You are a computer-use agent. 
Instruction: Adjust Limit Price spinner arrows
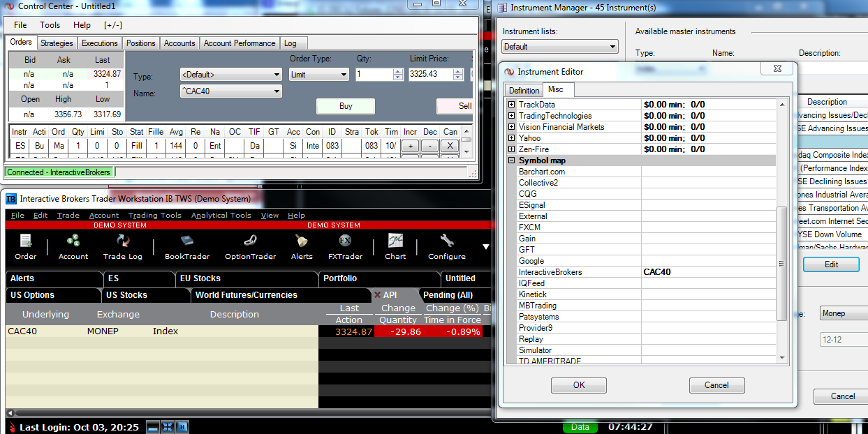(x=458, y=75)
